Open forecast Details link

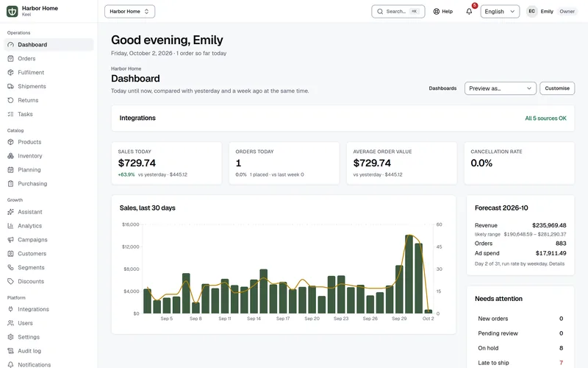pyautogui.click(x=556, y=263)
